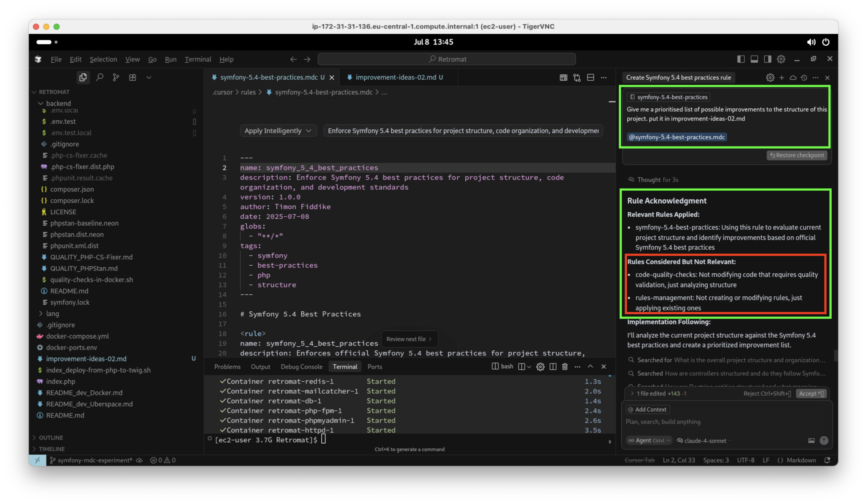Click the split editor icon
Image resolution: width=867 pixels, height=504 pixels.
coord(590,77)
